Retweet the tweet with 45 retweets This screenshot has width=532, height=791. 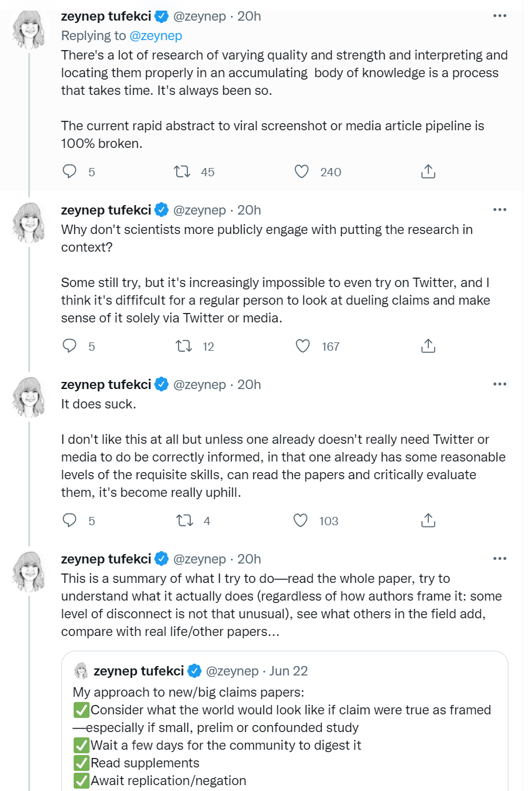click(183, 172)
